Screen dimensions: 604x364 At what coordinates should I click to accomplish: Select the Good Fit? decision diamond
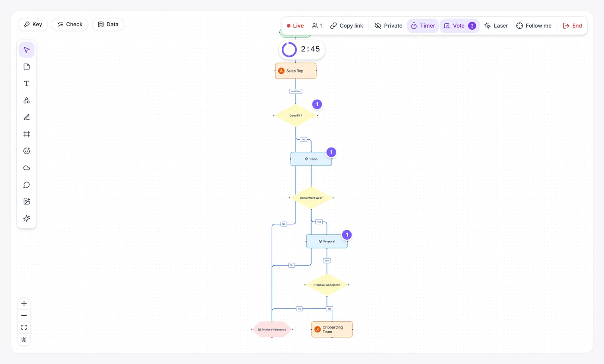(296, 116)
